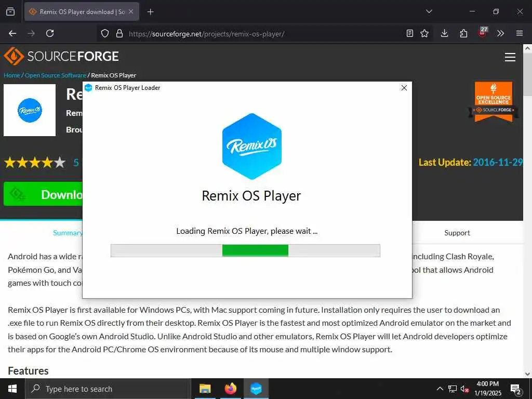Reload the SourceForge page
The image size is (532, 399).
(x=50, y=33)
